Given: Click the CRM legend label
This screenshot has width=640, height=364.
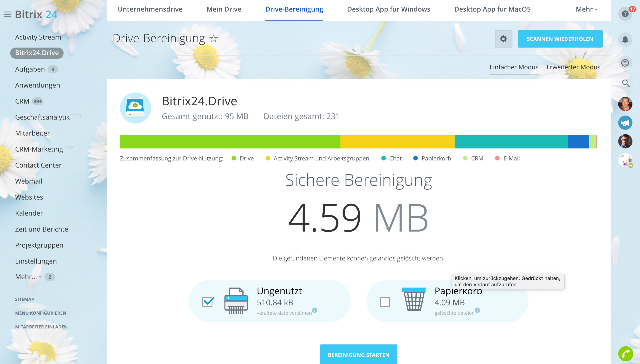Looking at the screenshot, I should click(x=477, y=158).
